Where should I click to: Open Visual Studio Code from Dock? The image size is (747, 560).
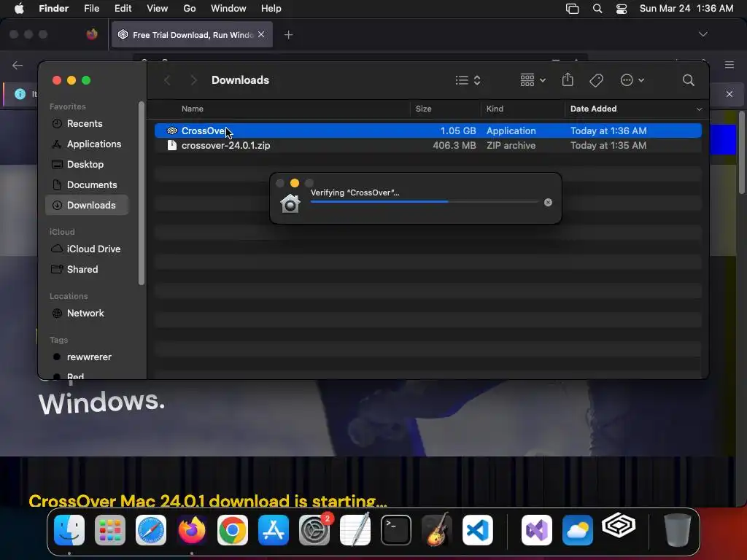pos(478,530)
